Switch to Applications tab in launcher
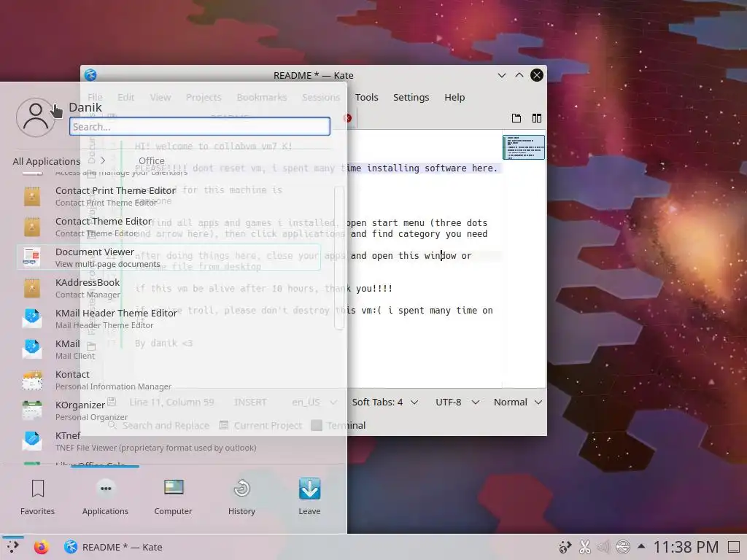This screenshot has height=560, width=747. coord(105,497)
